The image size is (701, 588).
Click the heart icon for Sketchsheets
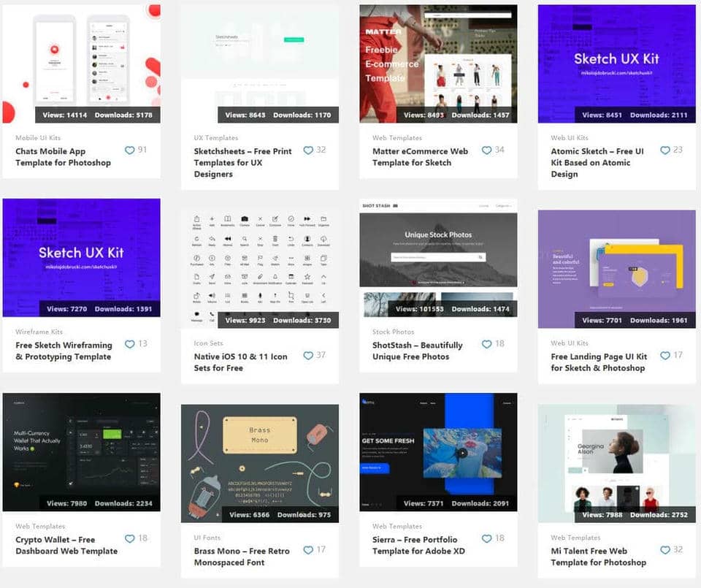click(x=308, y=150)
